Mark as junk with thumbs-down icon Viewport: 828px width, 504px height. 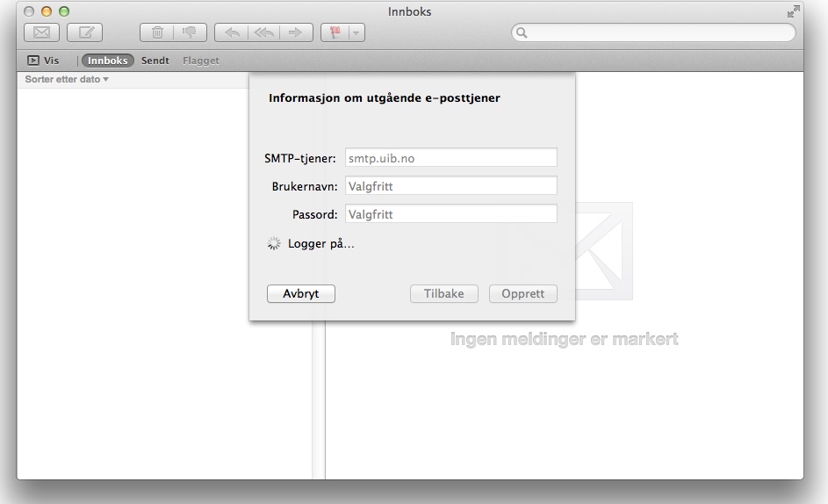point(191,33)
